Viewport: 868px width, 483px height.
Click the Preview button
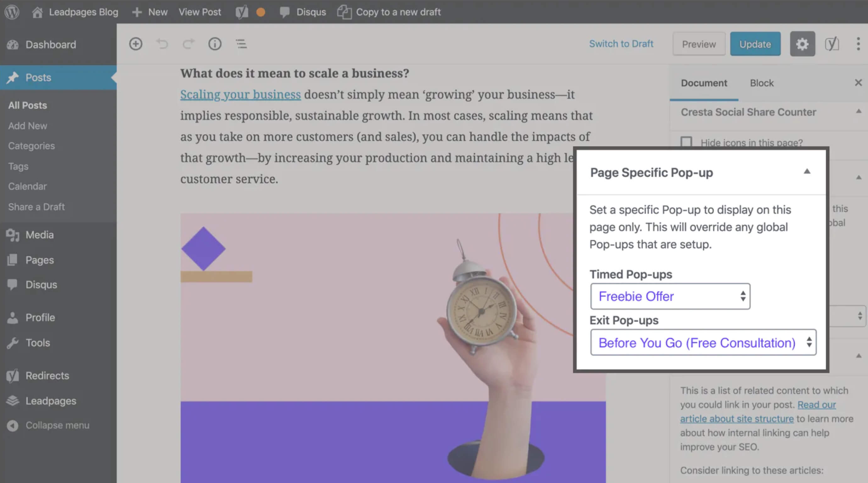tap(698, 43)
